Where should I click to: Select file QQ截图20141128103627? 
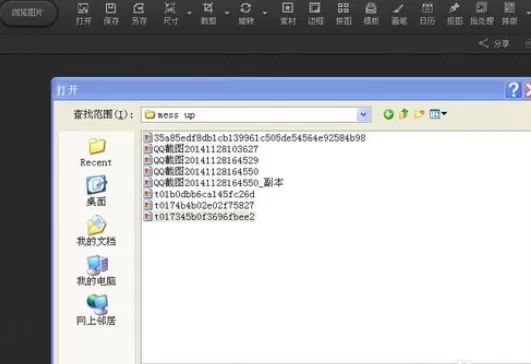point(201,149)
